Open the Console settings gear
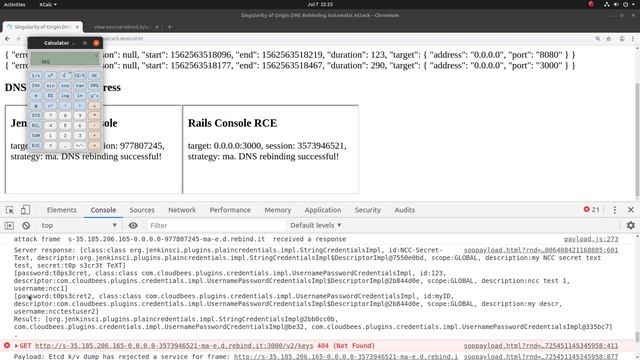The image size is (640, 360). pyautogui.click(x=631, y=225)
